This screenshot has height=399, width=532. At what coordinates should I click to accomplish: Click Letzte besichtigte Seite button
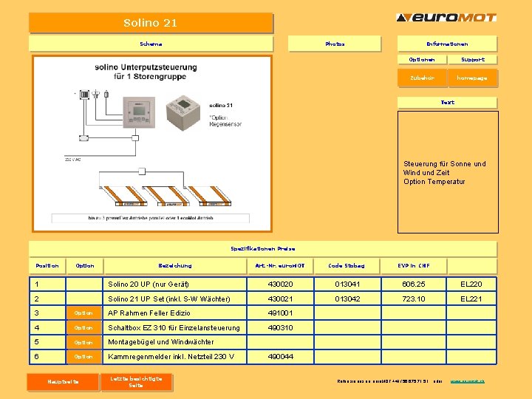[137, 382]
